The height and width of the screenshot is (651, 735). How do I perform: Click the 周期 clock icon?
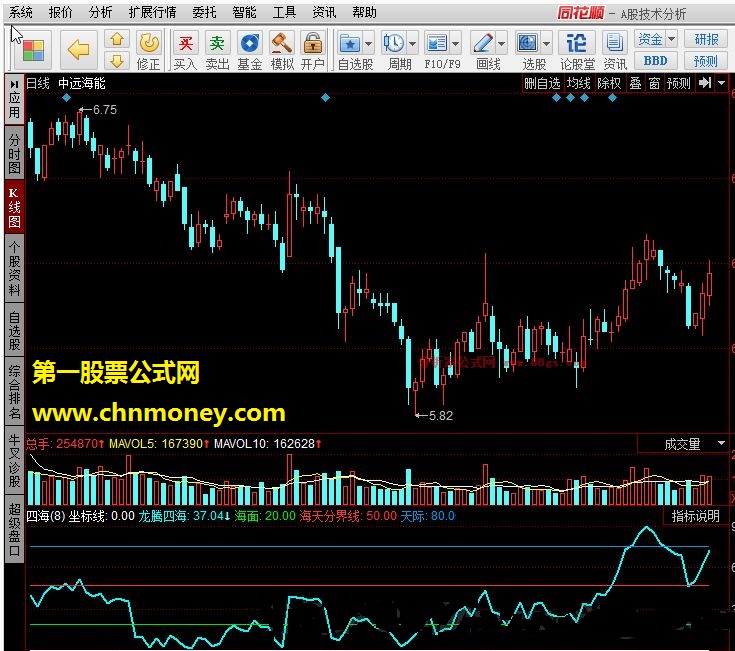(x=393, y=44)
